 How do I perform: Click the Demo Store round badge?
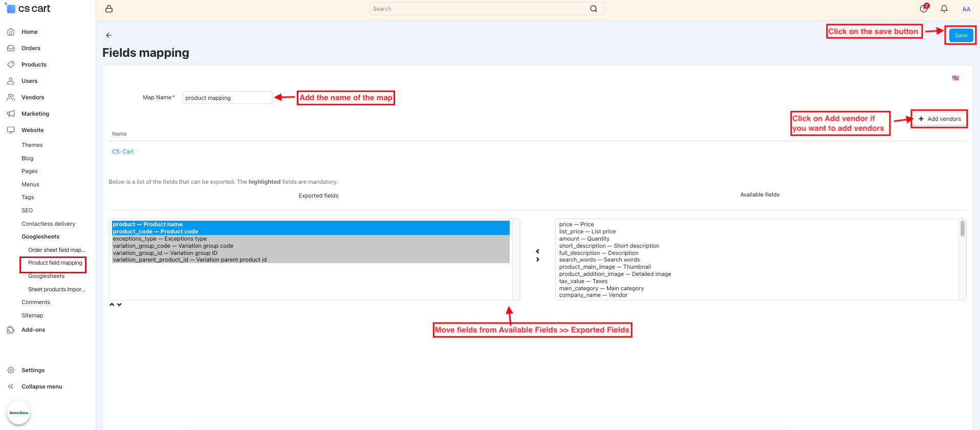pyautogui.click(x=19, y=413)
